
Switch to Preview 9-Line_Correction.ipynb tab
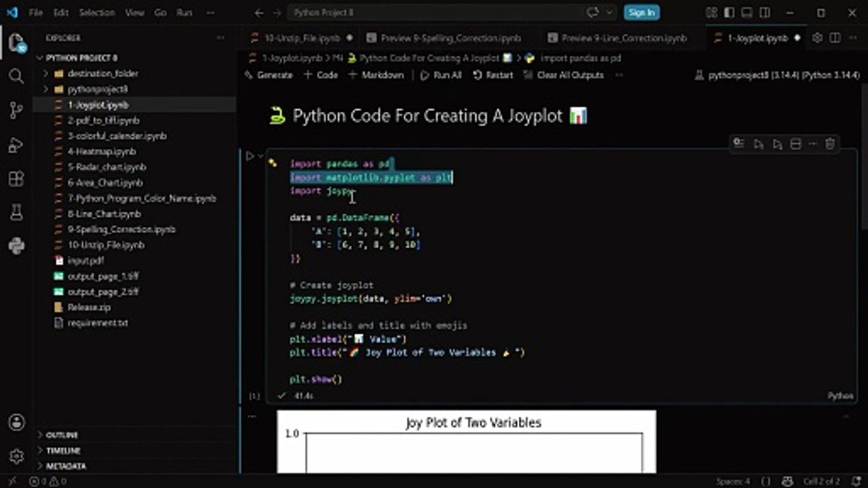(x=623, y=38)
